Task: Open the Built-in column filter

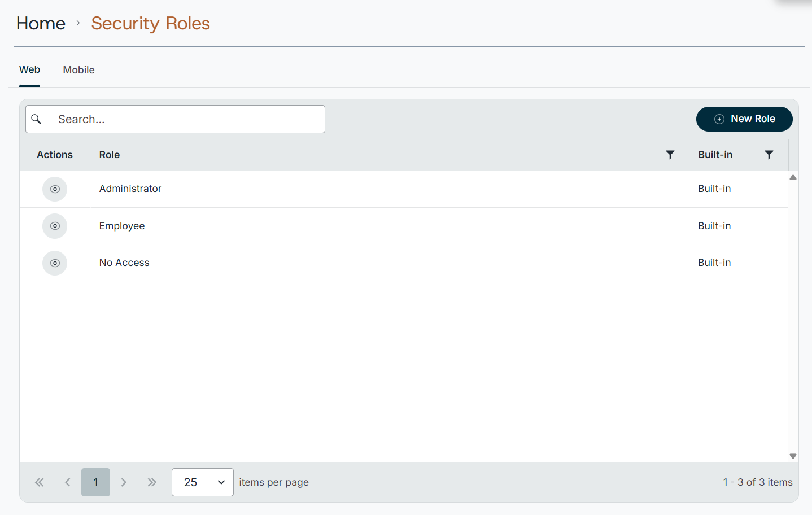Action: pyautogui.click(x=769, y=155)
